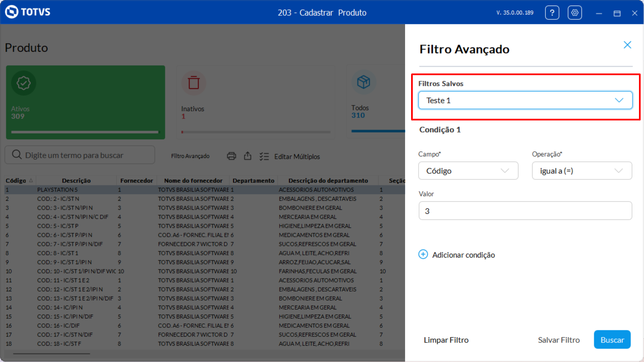The width and height of the screenshot is (644, 362).
Task: Open the settings gear icon
Action: click(575, 13)
